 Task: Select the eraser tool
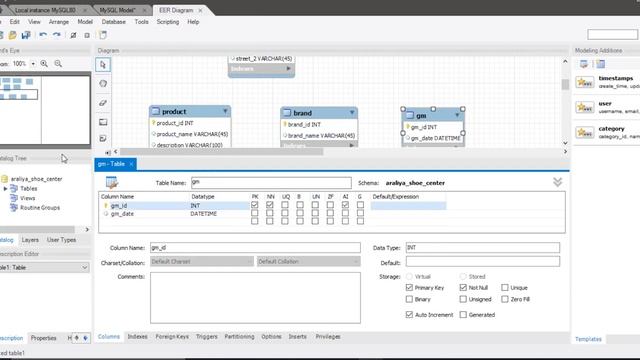click(x=103, y=103)
